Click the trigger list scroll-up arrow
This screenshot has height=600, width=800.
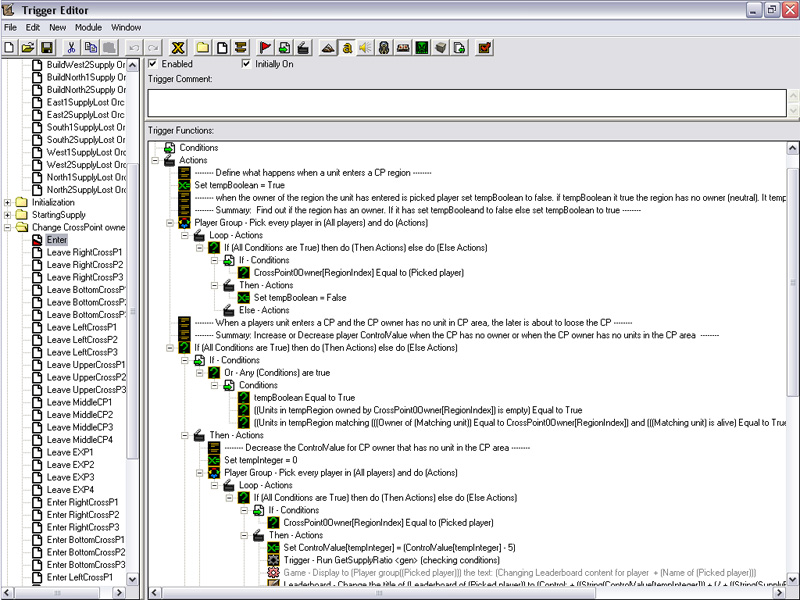click(x=132, y=65)
